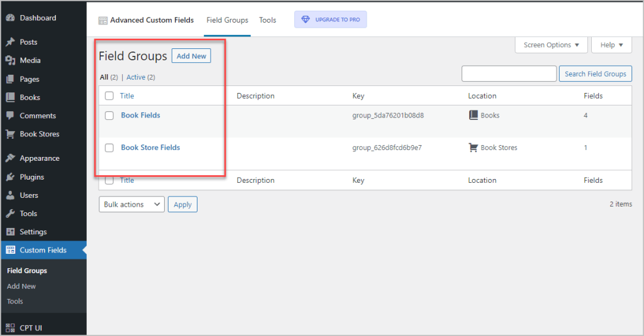644x336 pixels.
Task: Click the Custom Fields table icon
Action: pos(10,250)
